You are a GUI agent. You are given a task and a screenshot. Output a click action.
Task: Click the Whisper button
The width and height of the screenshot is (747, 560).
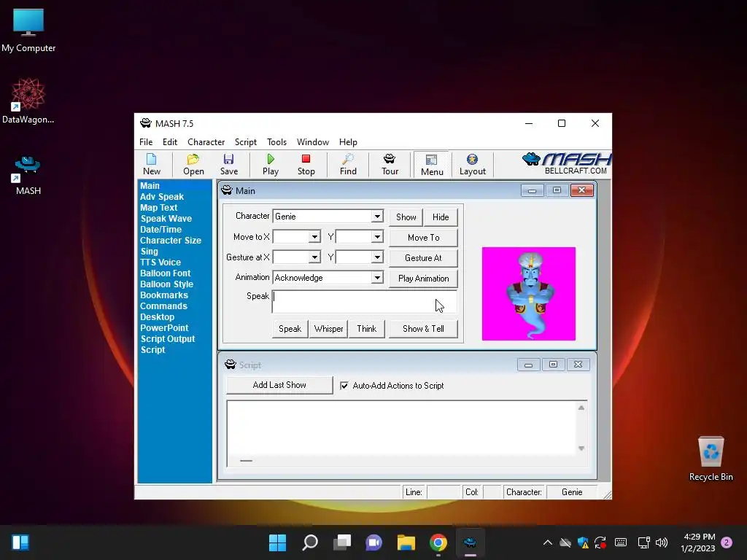click(328, 329)
